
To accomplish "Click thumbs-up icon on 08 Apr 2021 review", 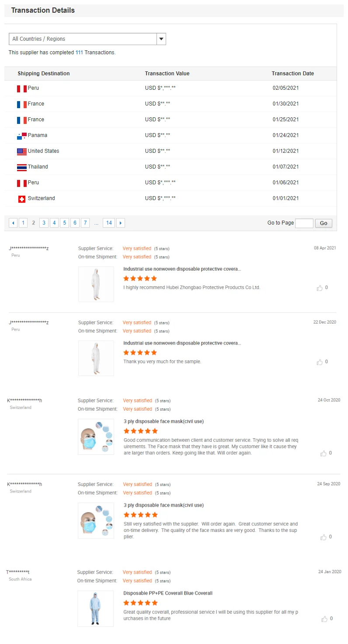I will point(320,288).
